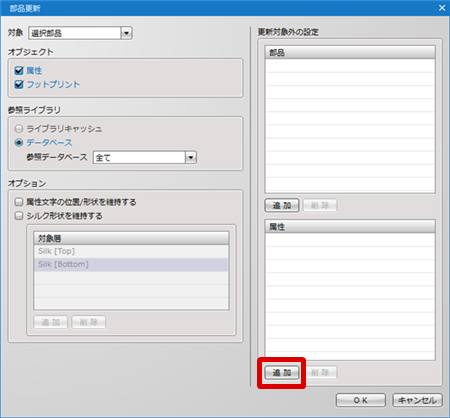This screenshot has height=418, width=450.
Task: Toggle the 属性 checkbox under オブジェクト
Action: click(19, 71)
